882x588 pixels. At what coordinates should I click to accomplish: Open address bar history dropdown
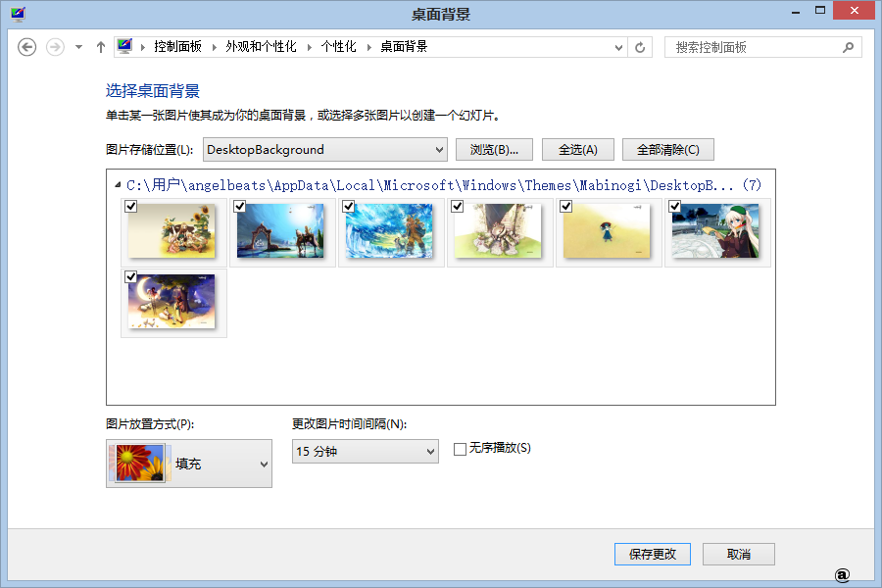pyautogui.click(x=618, y=48)
